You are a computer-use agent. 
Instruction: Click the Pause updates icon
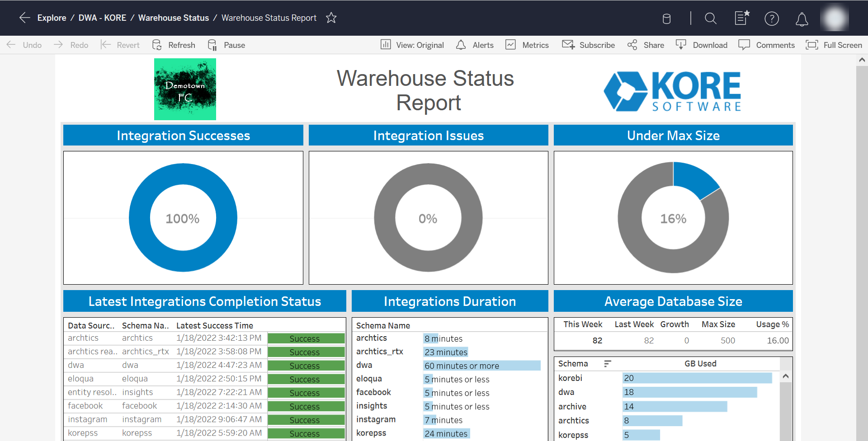[x=212, y=45]
